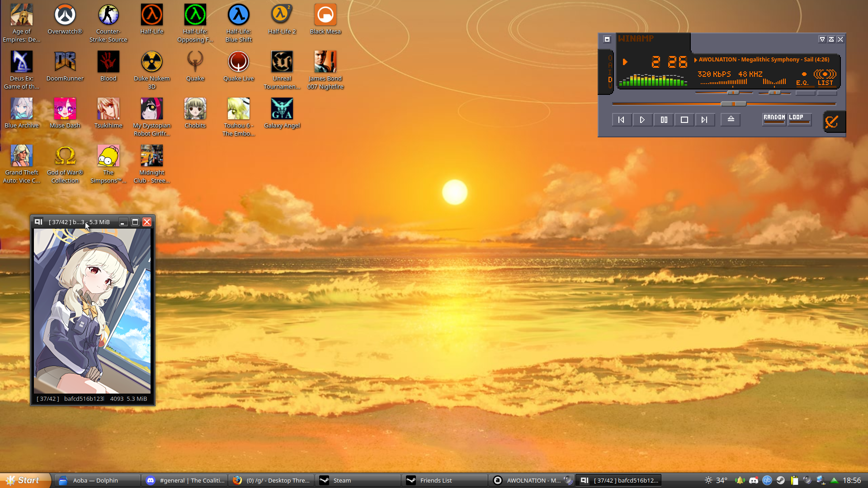Select the James Bond 007 Nightfire icon
This screenshot has width=868, height=488.
(x=325, y=70)
